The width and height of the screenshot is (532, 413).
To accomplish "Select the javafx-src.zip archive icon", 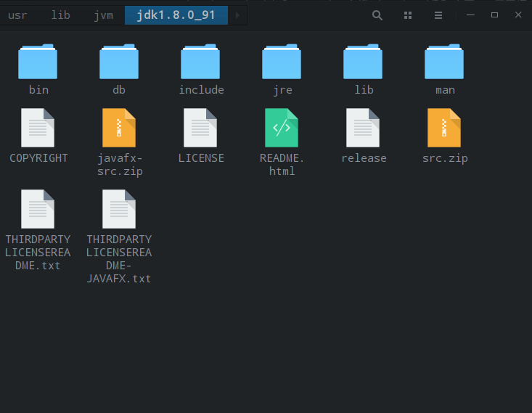I will click(119, 128).
